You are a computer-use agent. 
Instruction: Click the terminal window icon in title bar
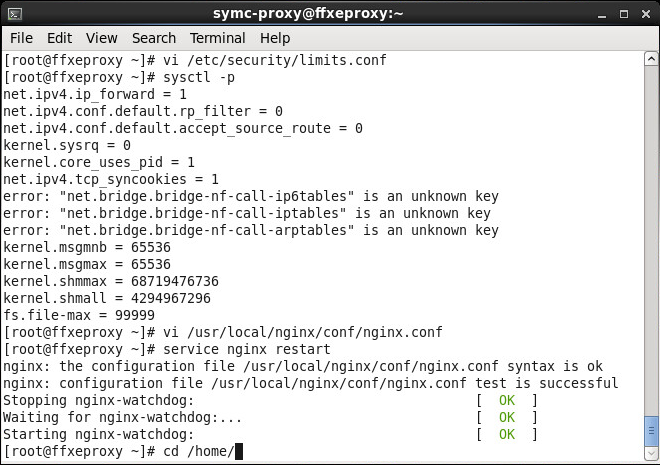[16, 13]
